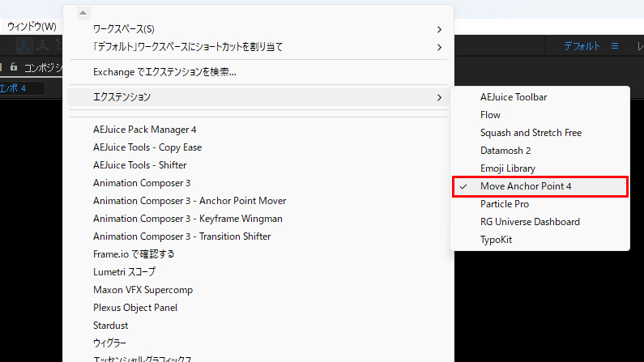Image resolution: width=644 pixels, height=362 pixels.
Task: Open the workspace hamburger menu beside デフォルト
Action: [x=615, y=46]
